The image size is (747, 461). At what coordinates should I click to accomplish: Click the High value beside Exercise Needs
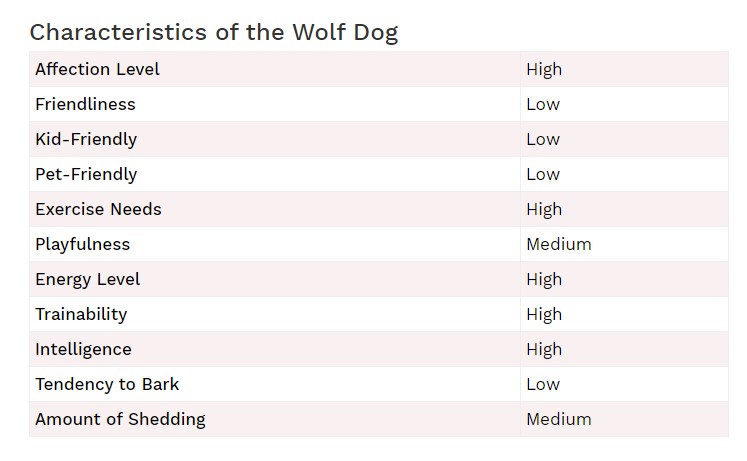544,210
